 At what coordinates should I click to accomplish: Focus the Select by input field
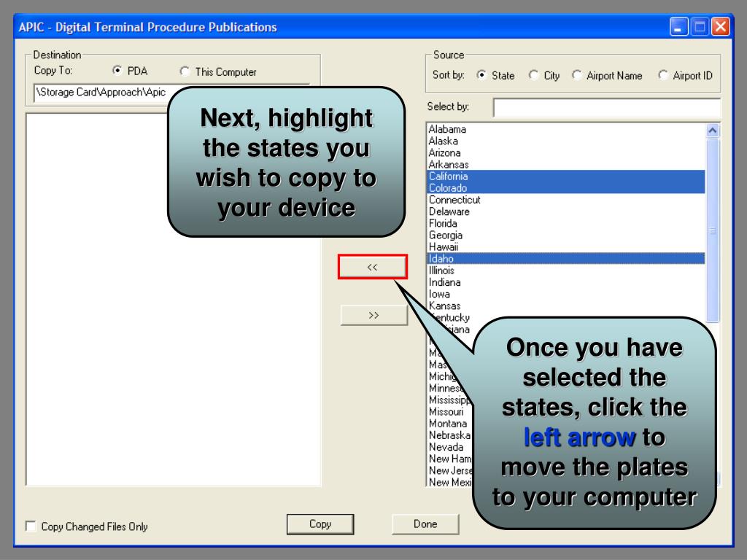tap(607, 108)
